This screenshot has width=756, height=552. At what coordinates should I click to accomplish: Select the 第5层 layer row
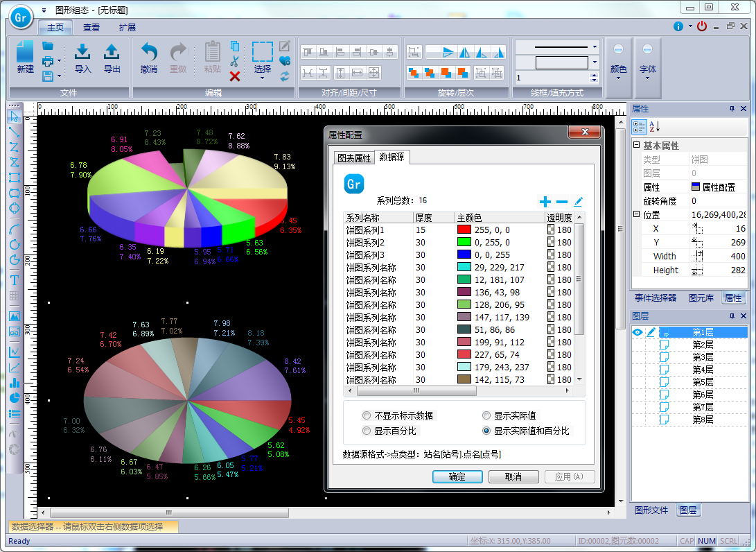(689, 382)
